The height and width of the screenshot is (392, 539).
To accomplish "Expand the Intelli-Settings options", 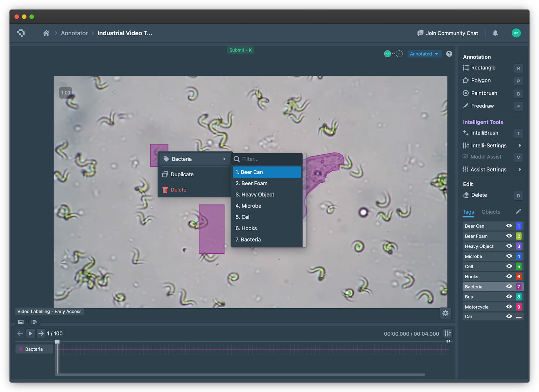I will pyautogui.click(x=488, y=145).
